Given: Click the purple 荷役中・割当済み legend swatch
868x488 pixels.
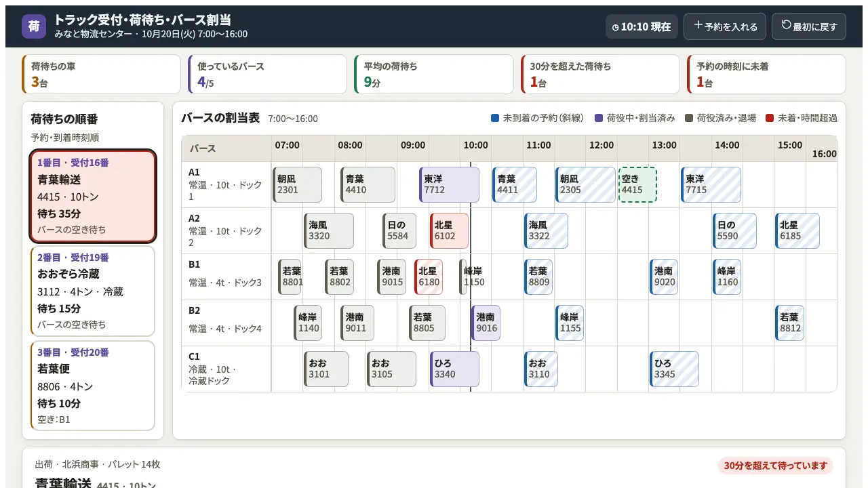Looking at the screenshot, I should tap(599, 118).
